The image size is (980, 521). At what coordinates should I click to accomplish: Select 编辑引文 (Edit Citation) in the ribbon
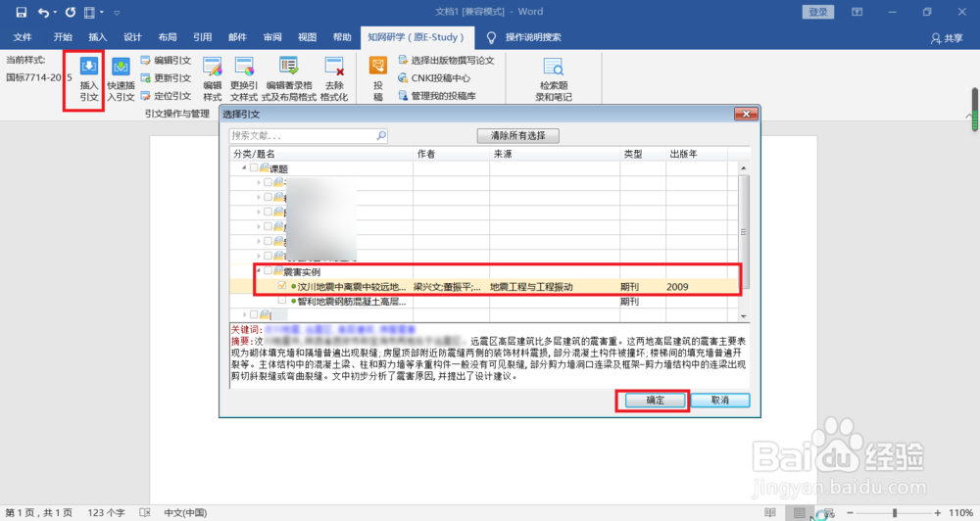point(166,61)
